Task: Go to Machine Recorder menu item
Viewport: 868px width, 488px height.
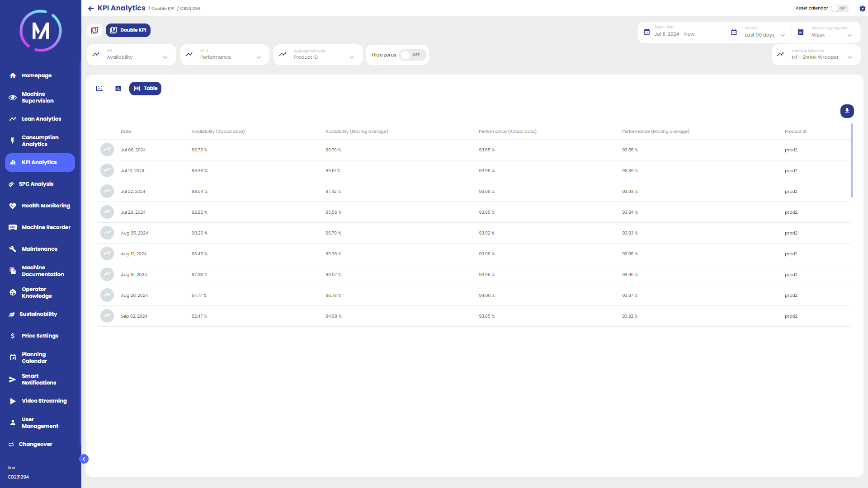Action: pos(46,227)
